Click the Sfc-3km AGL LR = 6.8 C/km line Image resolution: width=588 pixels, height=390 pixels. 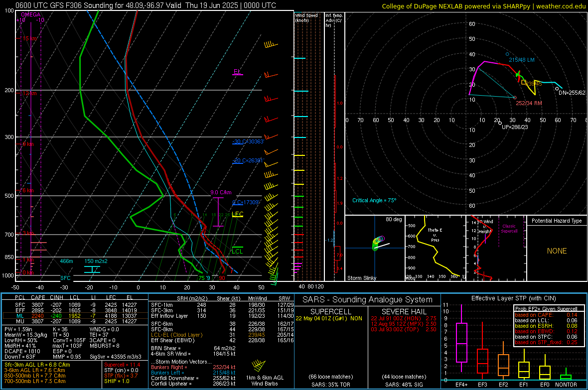37,365
